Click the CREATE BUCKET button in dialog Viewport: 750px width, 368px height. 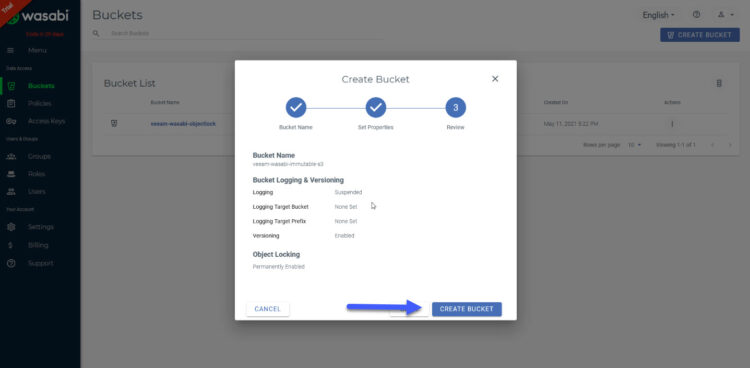click(466, 309)
